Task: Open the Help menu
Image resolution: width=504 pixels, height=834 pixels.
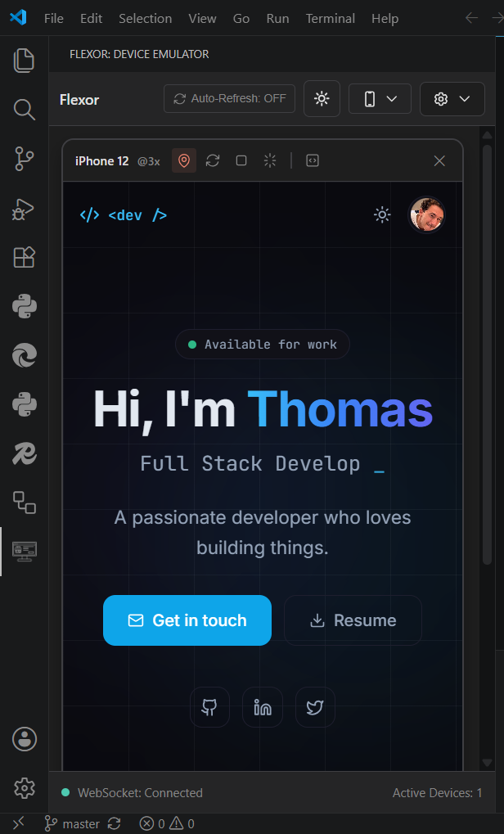Action: [385, 18]
